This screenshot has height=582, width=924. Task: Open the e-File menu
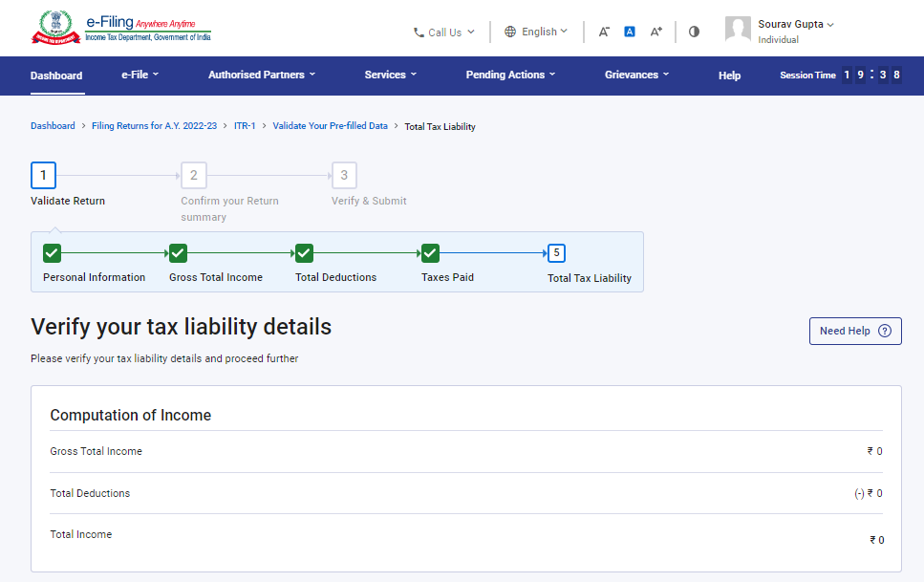coord(140,75)
